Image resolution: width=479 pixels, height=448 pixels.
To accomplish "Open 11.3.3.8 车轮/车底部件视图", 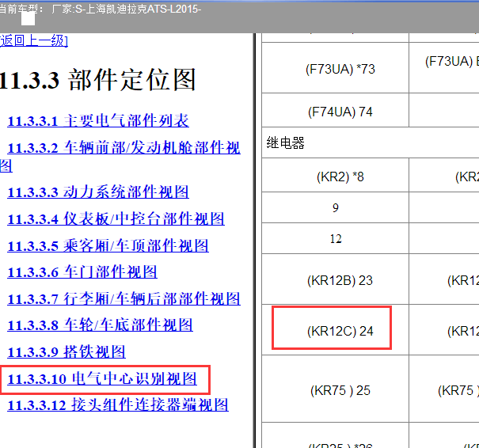I will coord(100,325).
